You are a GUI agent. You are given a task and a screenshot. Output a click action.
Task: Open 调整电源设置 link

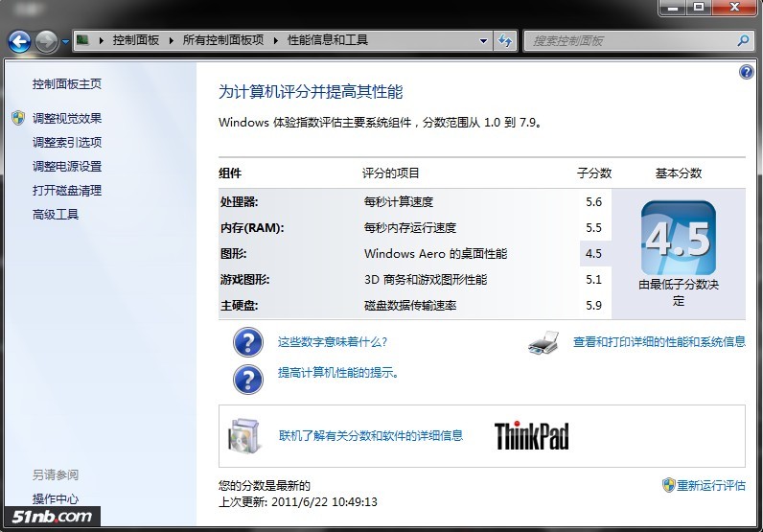click(67, 167)
